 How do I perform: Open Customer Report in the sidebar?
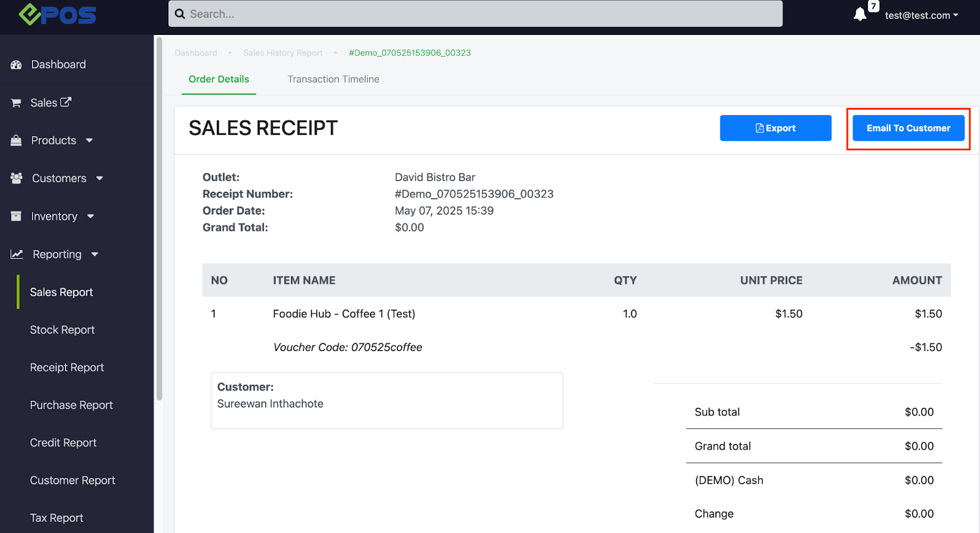(72, 480)
